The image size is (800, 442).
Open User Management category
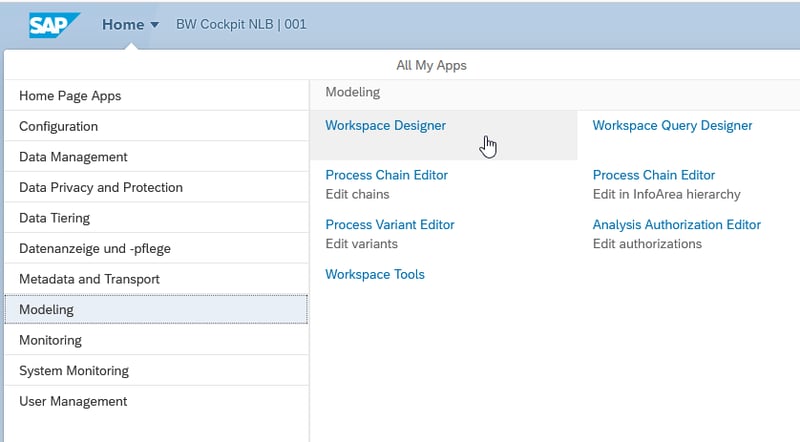(156, 401)
